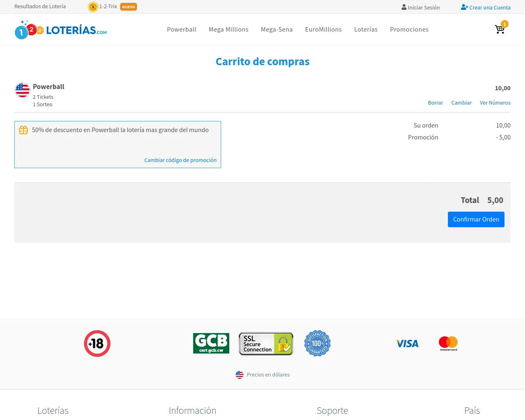Click the 1-2-Trix coin icon
525x420 pixels.
(93, 7)
